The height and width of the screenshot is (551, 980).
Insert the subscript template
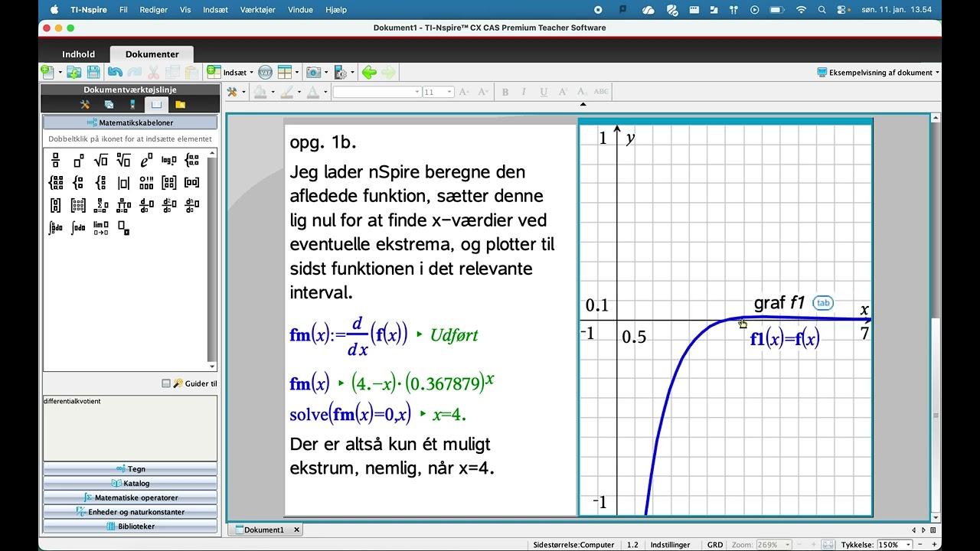(123, 228)
